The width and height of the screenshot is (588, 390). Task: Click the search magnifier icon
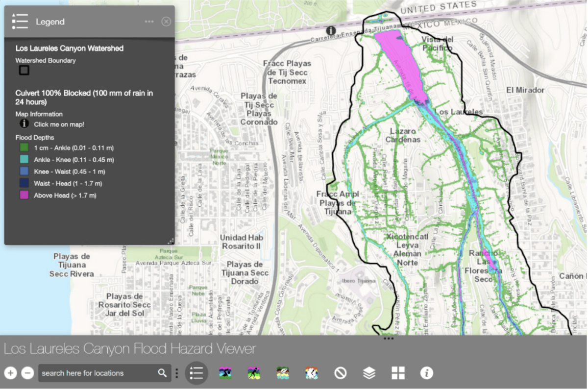[x=162, y=373]
